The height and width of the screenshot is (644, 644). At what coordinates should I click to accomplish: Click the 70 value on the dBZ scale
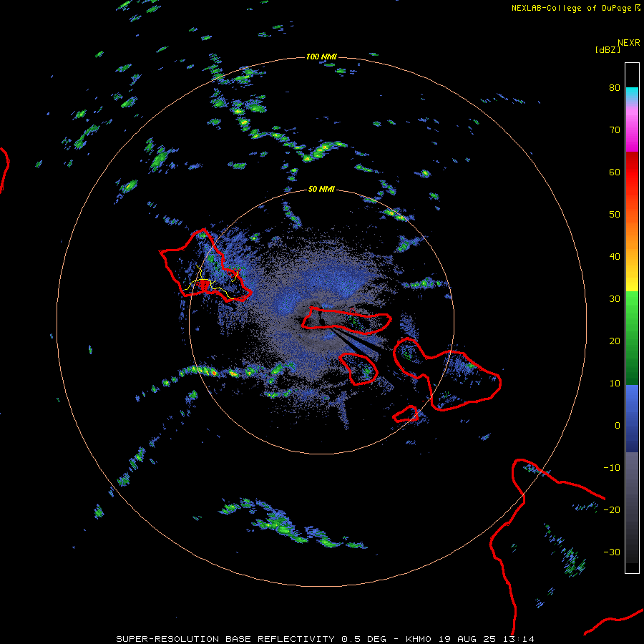tap(615, 130)
